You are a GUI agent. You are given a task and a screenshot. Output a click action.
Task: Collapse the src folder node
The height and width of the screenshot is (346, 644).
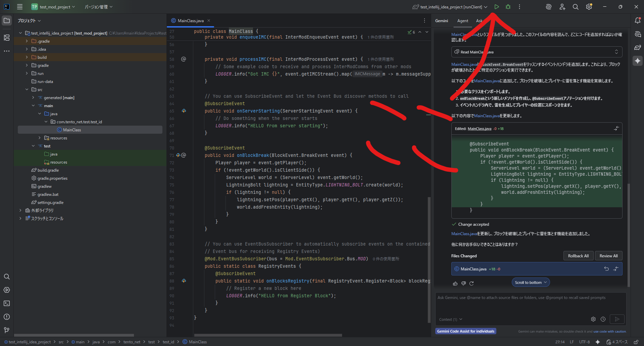tap(27, 90)
